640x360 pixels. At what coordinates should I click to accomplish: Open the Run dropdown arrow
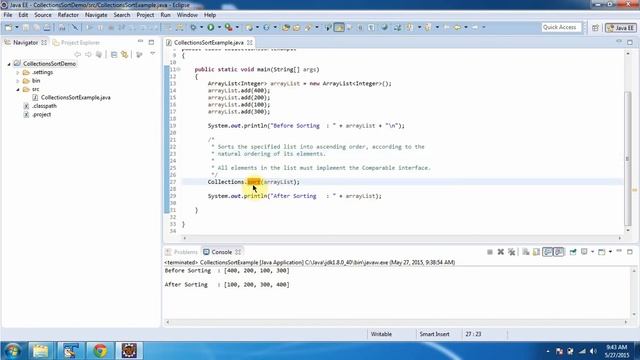(x=219, y=27)
